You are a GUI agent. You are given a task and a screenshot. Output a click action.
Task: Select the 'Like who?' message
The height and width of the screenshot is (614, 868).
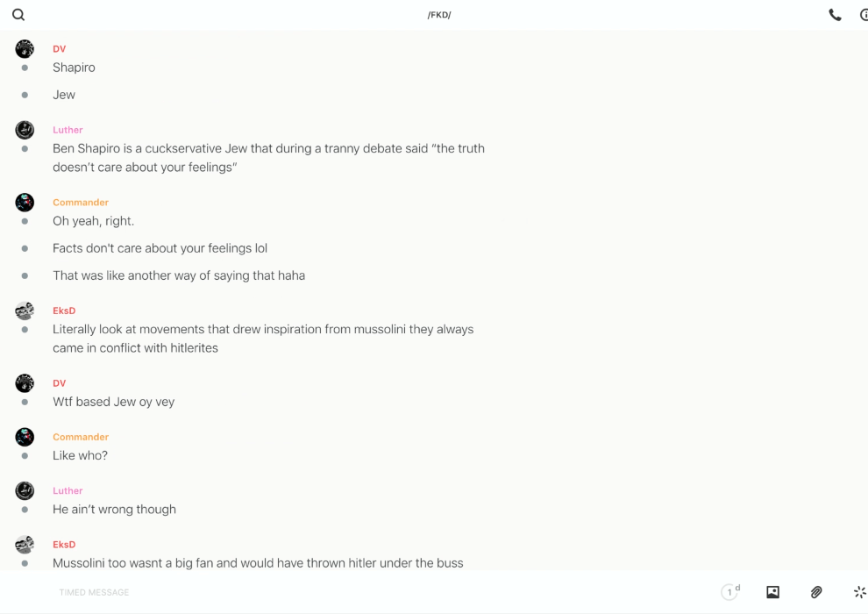tap(80, 455)
